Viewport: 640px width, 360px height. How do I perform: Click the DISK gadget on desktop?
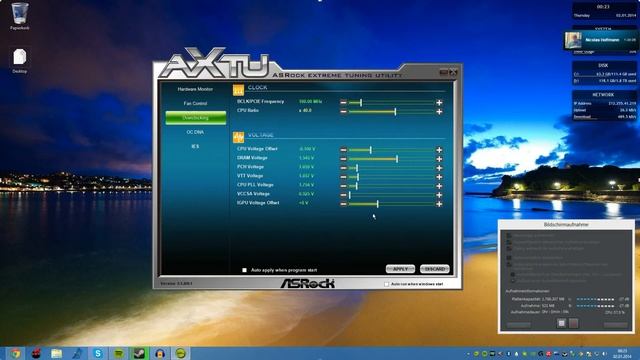604,73
